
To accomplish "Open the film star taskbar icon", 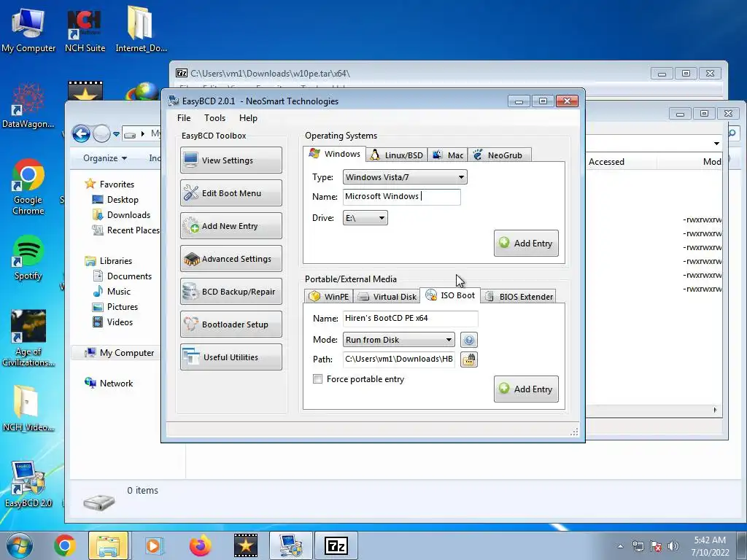I will pyautogui.click(x=246, y=545).
